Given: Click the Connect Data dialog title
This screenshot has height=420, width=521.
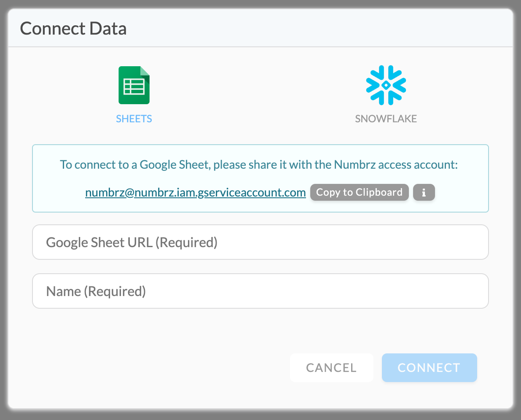Looking at the screenshot, I should [73, 29].
